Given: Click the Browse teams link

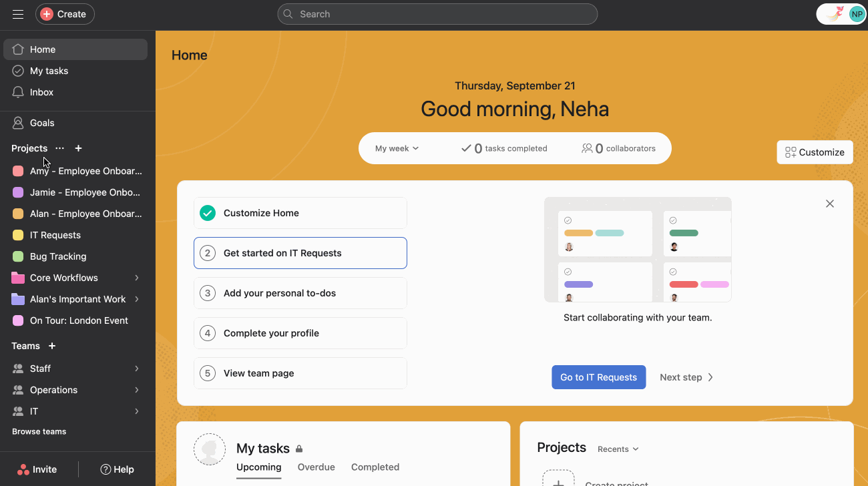Looking at the screenshot, I should (x=39, y=431).
